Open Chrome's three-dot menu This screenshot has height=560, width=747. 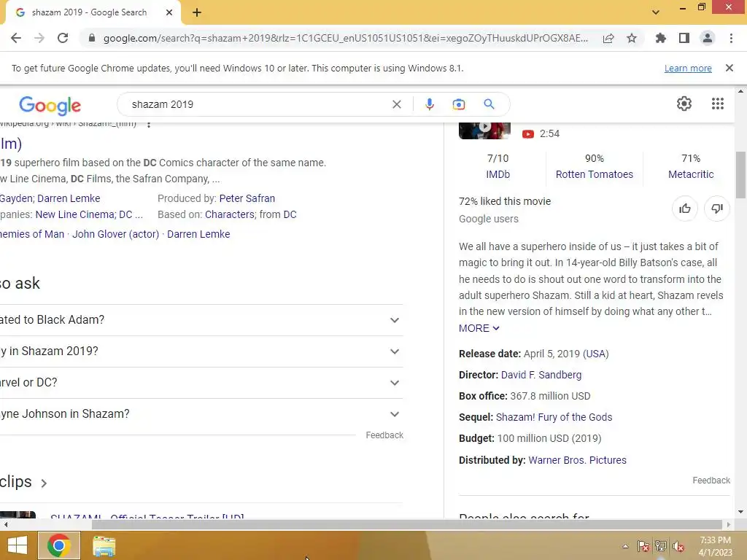(x=731, y=38)
